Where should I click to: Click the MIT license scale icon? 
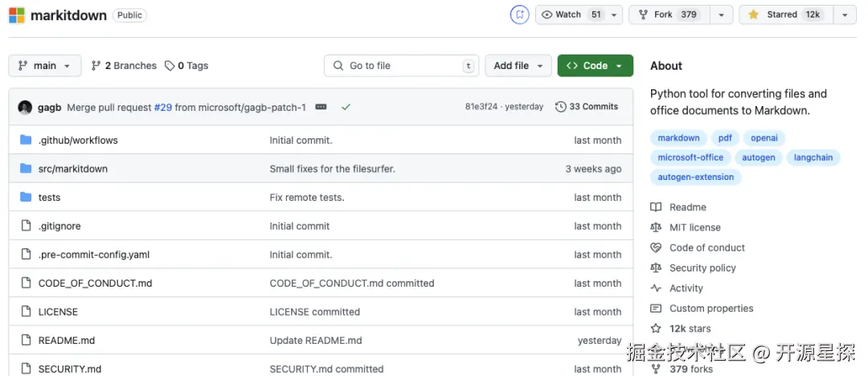click(x=656, y=227)
